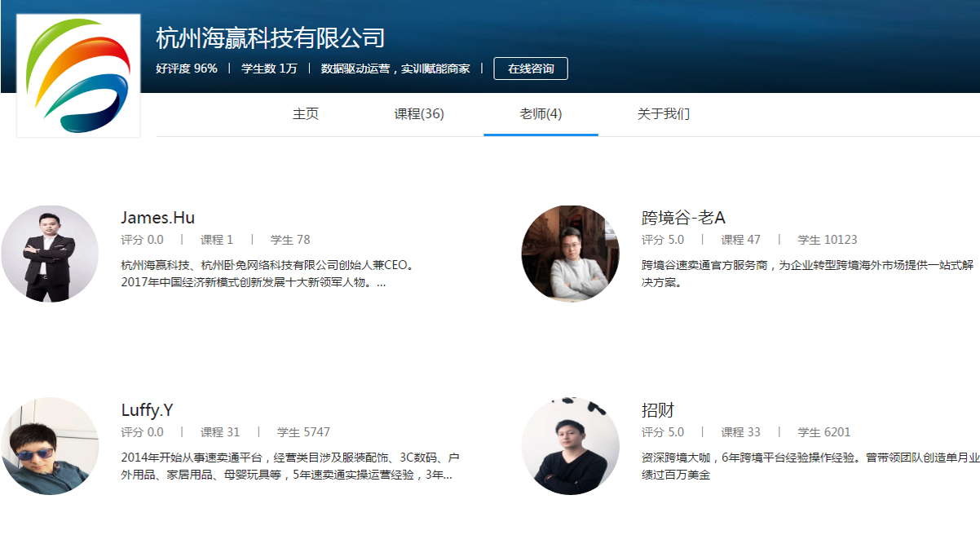Click James.Hu's 学生 78 count
This screenshot has width=980, height=557.
coord(290,240)
